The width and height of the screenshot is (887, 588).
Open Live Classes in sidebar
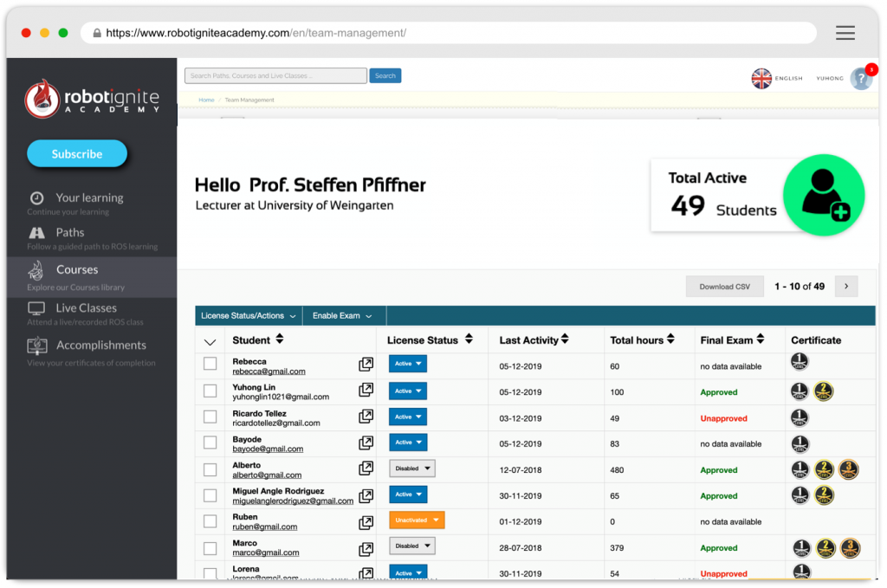(86, 308)
